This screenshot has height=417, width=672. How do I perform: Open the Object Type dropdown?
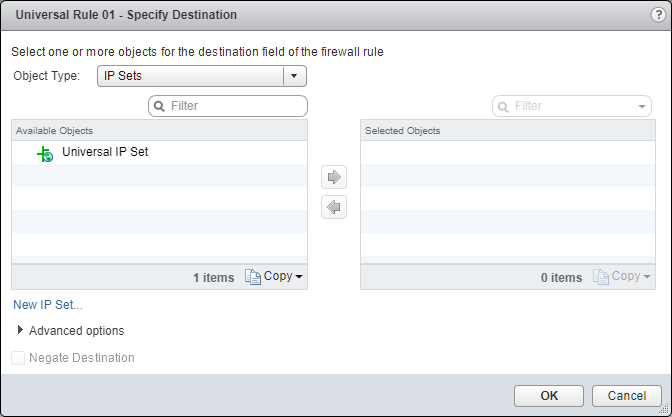point(293,76)
